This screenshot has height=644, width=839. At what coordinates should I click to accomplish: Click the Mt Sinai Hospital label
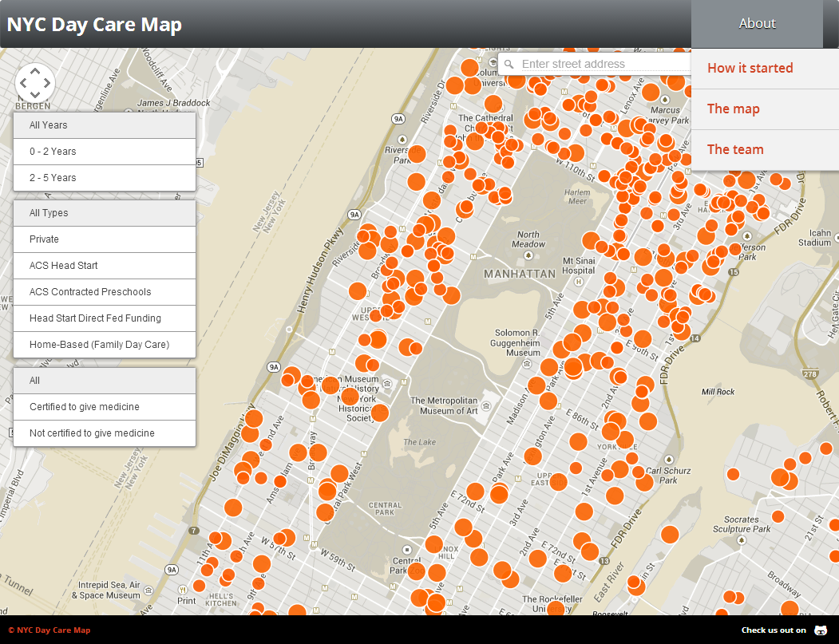pyautogui.click(x=579, y=266)
